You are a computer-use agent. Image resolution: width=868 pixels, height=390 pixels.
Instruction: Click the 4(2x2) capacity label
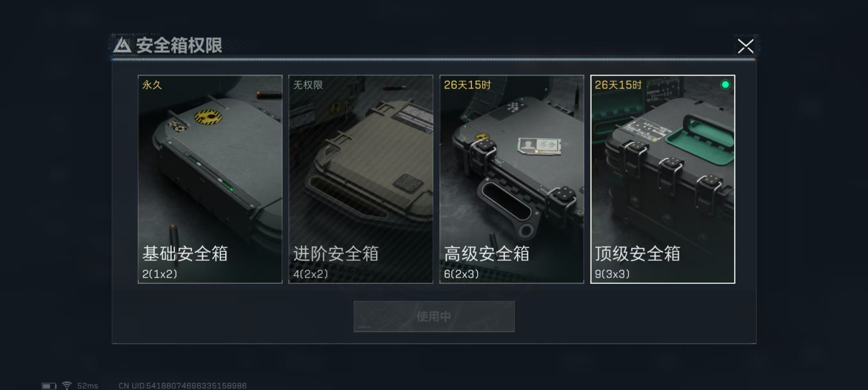click(x=310, y=274)
